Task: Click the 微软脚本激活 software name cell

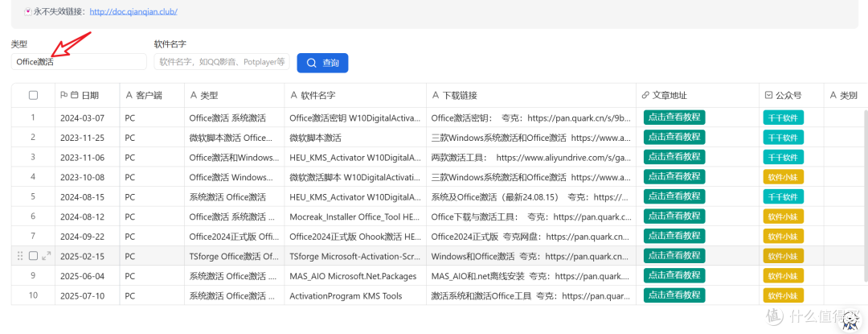Action: pos(355,138)
